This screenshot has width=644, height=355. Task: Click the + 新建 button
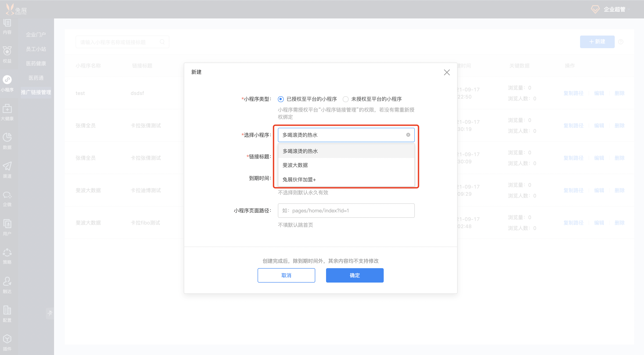coord(597,42)
